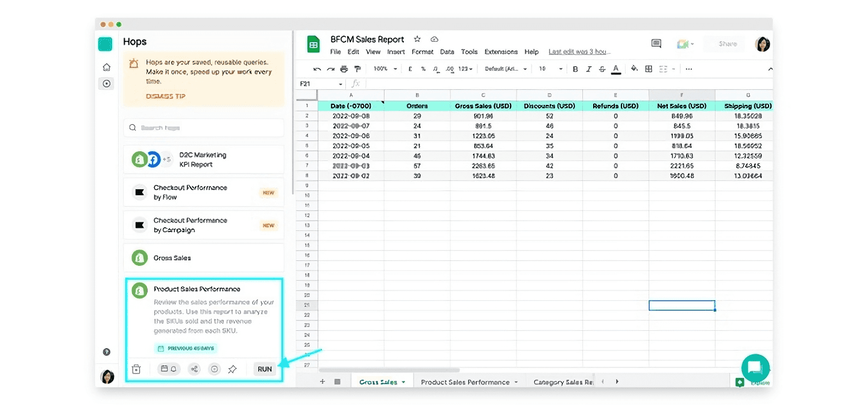Open the Extensions menu

(501, 52)
